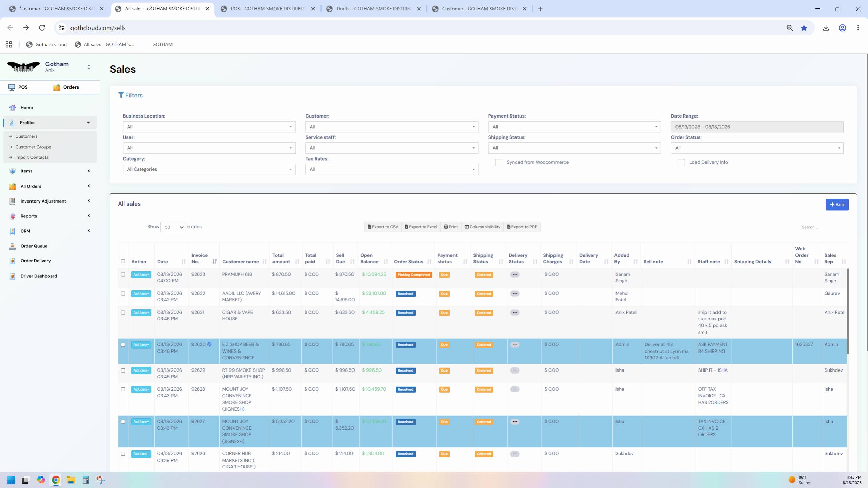This screenshot has height=488, width=868.
Task: Click the Filters funnel icon
Action: tap(121, 95)
